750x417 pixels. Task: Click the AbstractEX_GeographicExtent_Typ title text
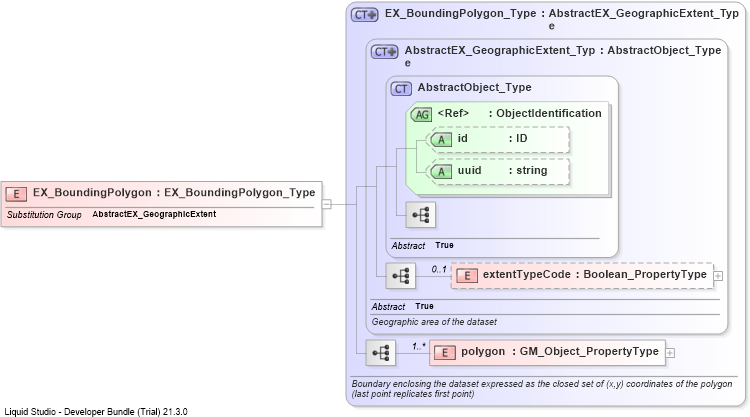500,56
